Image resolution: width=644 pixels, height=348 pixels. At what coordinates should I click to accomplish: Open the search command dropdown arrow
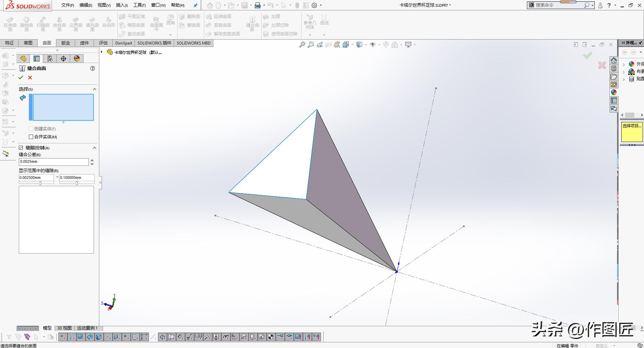pos(593,5)
